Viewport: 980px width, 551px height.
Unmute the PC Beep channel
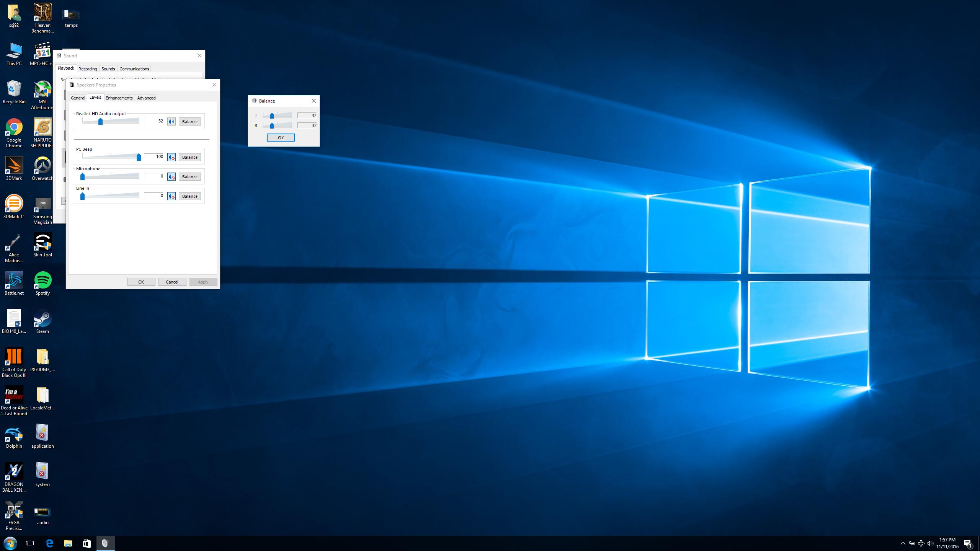[171, 157]
